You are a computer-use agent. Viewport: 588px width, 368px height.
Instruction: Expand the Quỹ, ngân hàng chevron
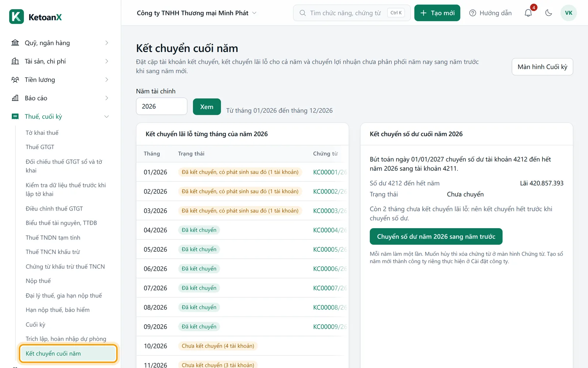tap(107, 43)
